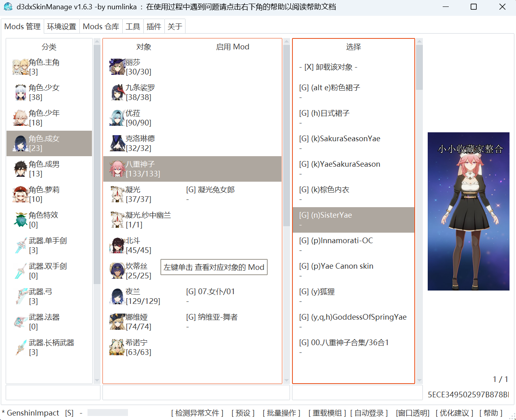Switch to the 环境设置 tab
The height and width of the screenshot is (420, 516).
62,26
